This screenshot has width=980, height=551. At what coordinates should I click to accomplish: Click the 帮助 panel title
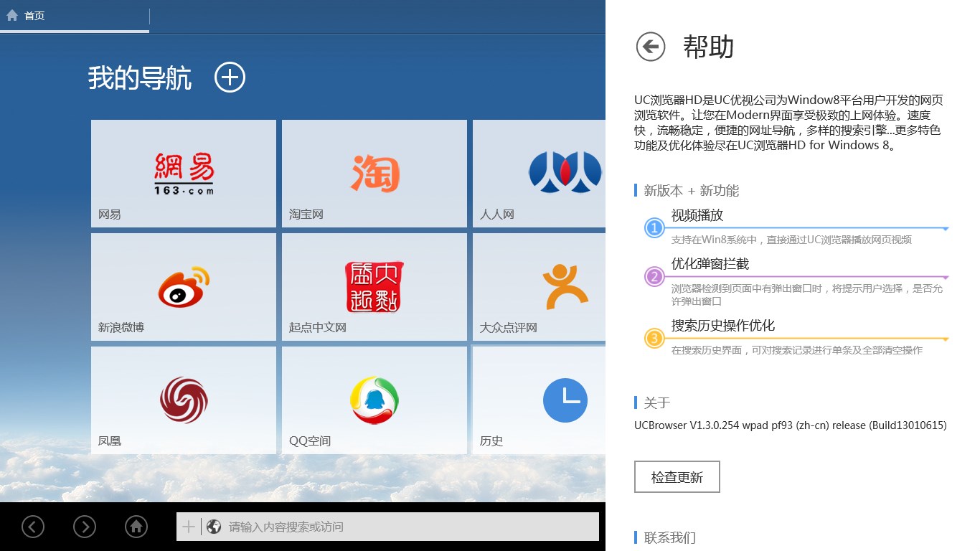click(709, 47)
